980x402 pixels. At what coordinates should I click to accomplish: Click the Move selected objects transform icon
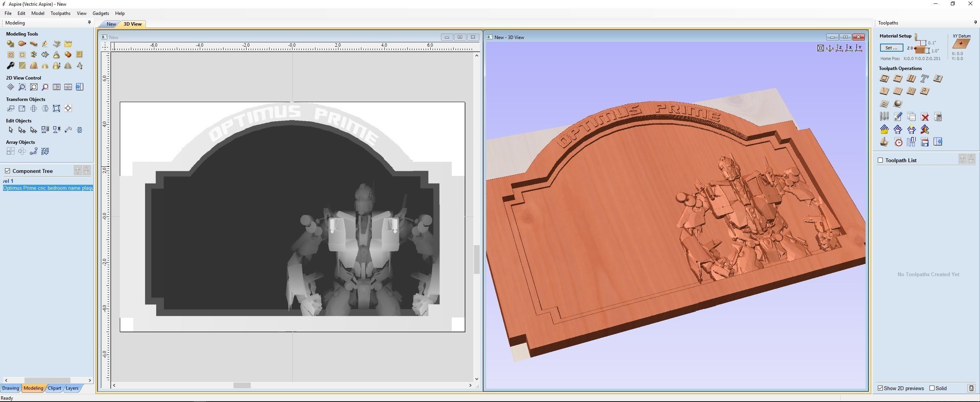[x=10, y=109]
